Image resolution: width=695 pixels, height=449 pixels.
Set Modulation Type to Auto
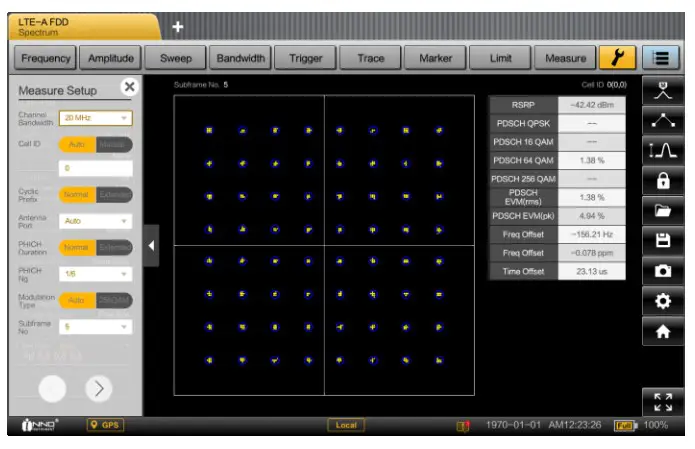pos(77,300)
